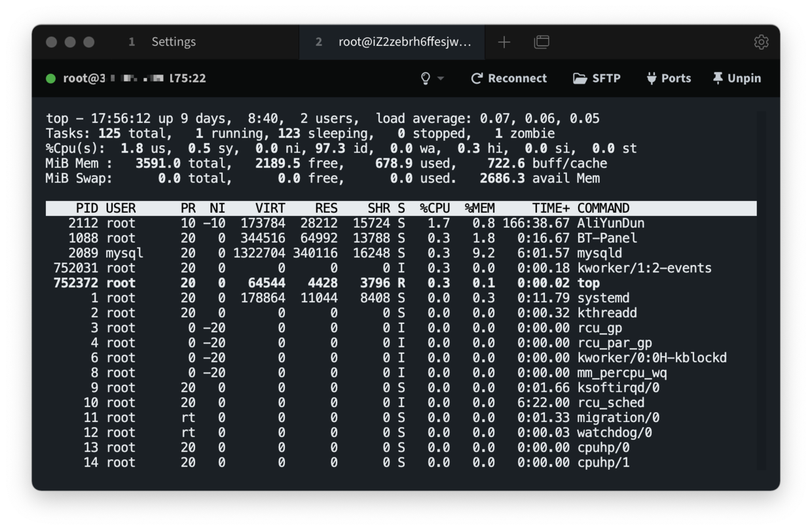Open the Ports forwarding panel
This screenshot has width=812, height=530.
[669, 79]
